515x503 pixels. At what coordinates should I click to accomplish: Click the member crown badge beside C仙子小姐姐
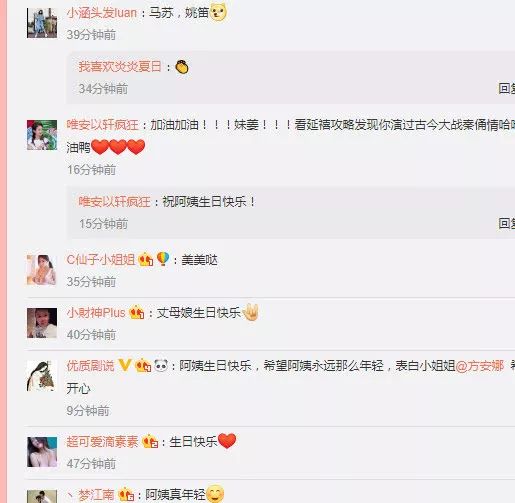pyautogui.click(x=146, y=259)
